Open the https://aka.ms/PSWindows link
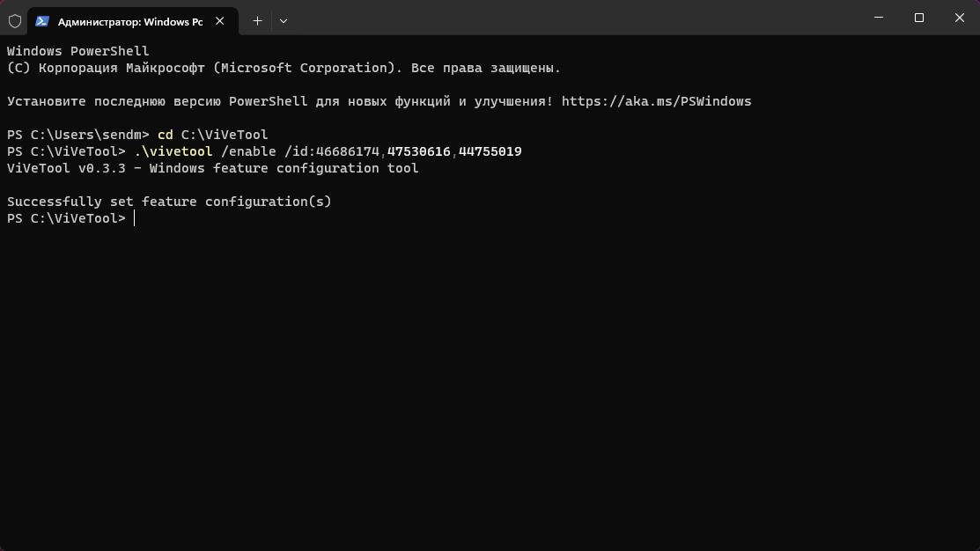Screen dimensions: 980x551 656,101
